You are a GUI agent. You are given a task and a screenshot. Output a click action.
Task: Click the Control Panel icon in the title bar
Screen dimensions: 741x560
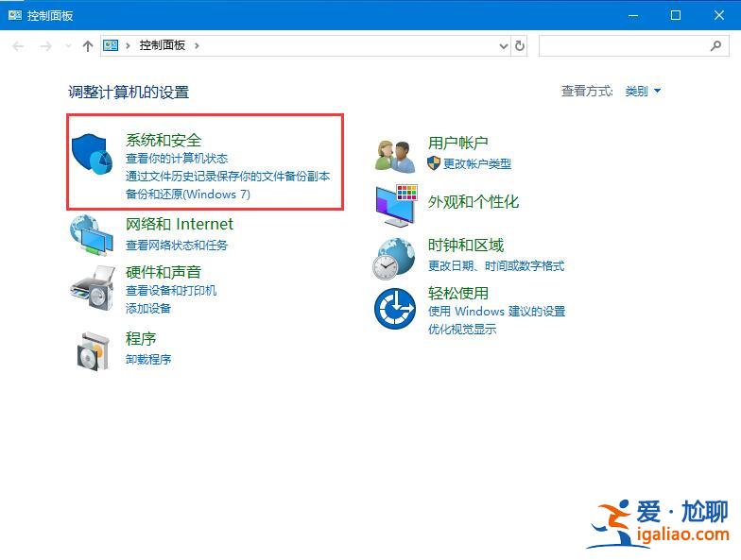[x=15, y=15]
